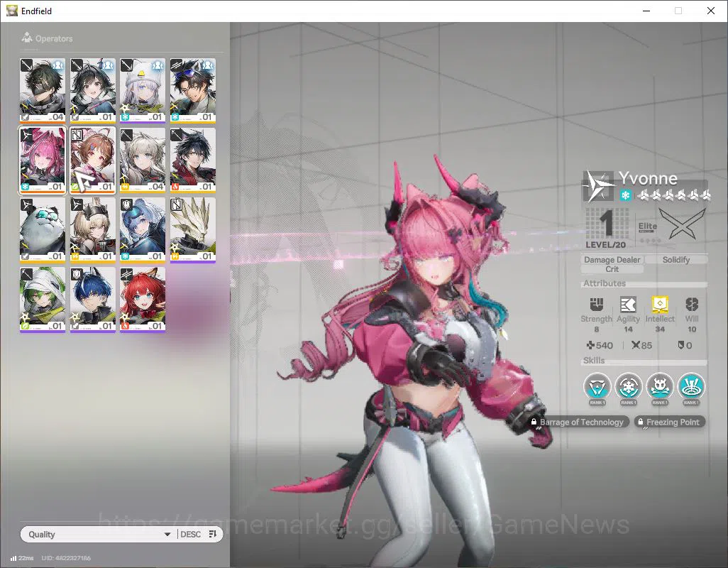Choose the blonde operator wearing black crown
Viewport: 728px width, 568px height.
(x=92, y=230)
